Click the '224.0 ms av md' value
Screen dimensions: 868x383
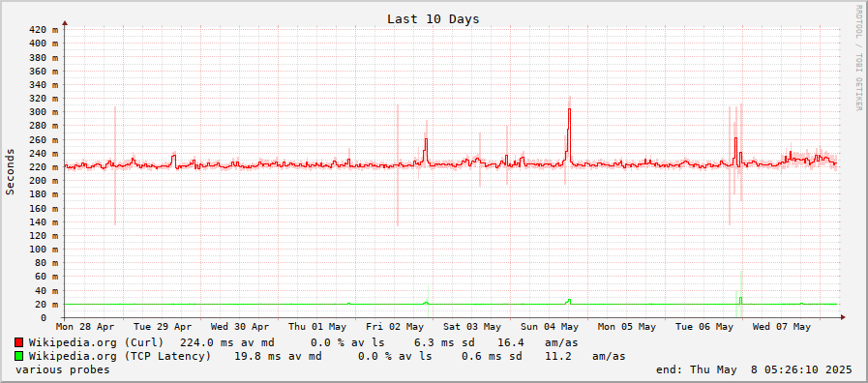pyautogui.click(x=227, y=342)
